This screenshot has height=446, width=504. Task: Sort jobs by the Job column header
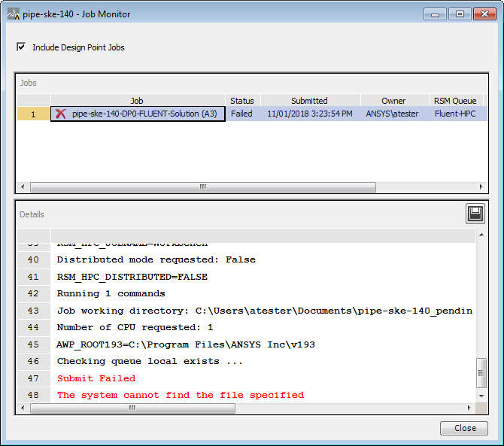138,101
